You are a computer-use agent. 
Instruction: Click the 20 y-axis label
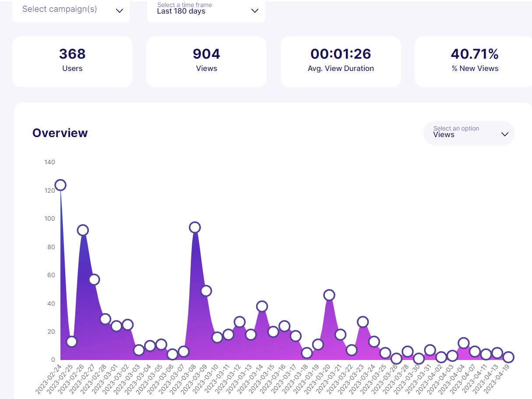[x=52, y=332]
